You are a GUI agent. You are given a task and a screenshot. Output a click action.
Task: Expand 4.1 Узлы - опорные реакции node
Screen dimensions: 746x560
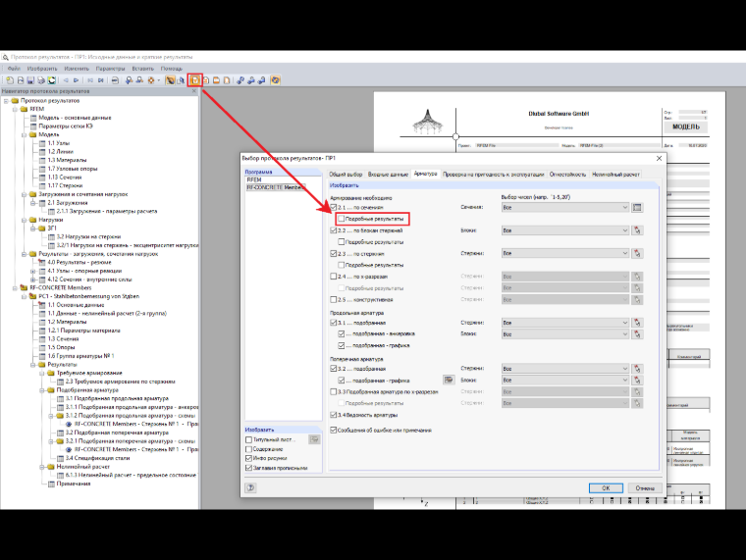click(x=32, y=271)
